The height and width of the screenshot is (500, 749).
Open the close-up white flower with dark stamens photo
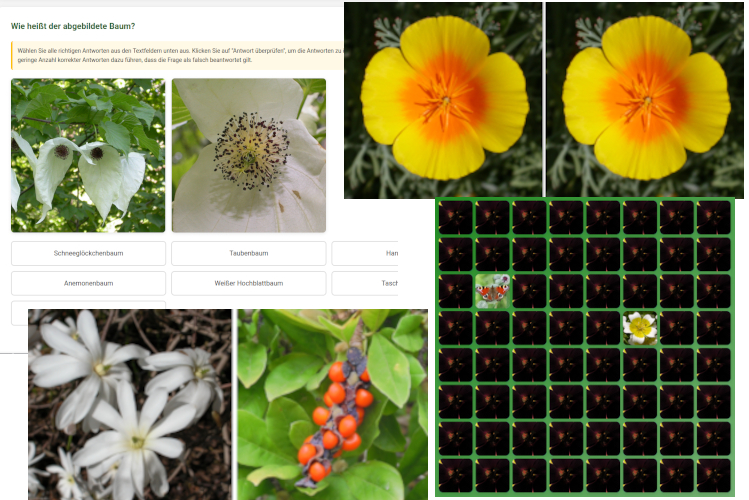click(248, 155)
